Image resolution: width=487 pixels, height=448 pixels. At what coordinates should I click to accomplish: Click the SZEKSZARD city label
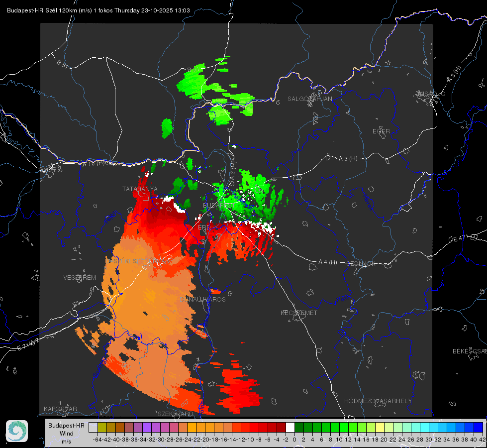176,414
